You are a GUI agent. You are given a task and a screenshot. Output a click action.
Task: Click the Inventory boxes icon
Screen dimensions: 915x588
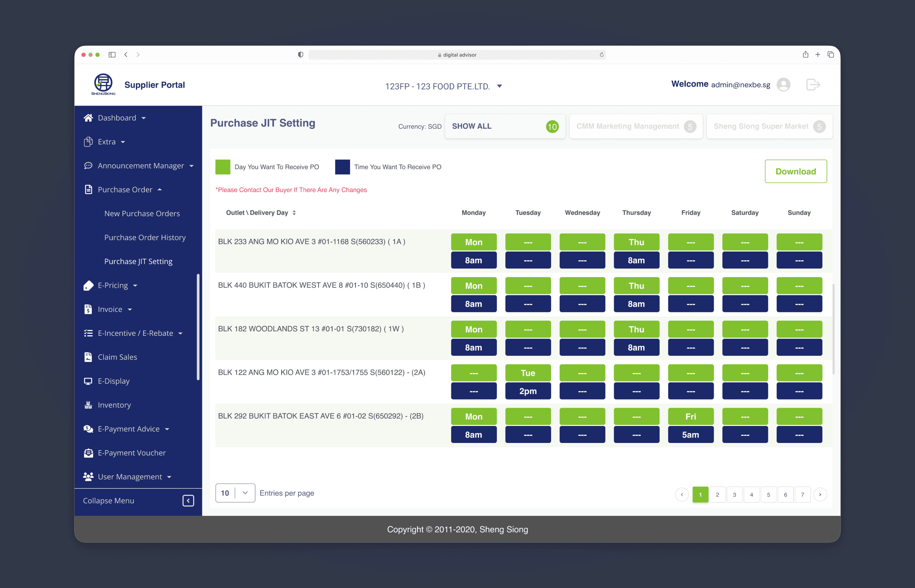pyautogui.click(x=88, y=405)
